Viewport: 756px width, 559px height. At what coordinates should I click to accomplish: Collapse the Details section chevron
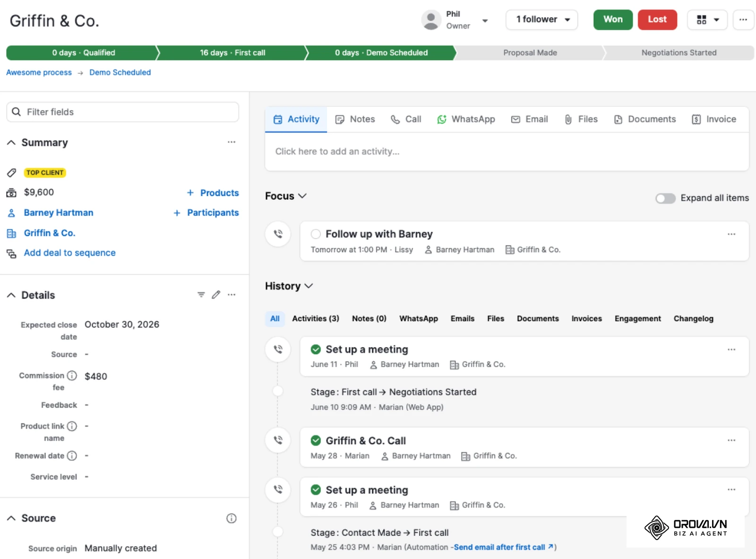coord(11,295)
